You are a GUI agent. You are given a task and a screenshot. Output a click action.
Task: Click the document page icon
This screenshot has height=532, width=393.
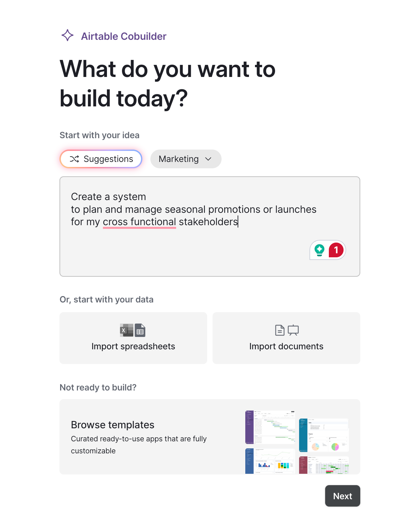(280, 330)
